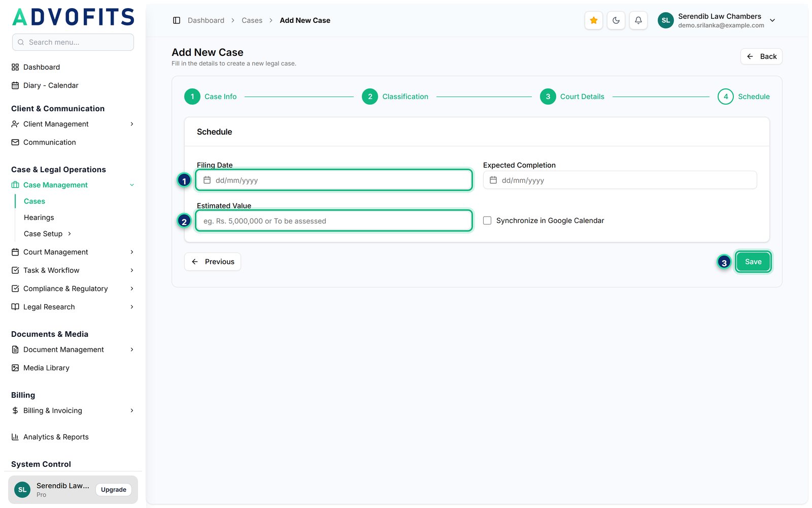Go to the Case Info step

[211, 97]
